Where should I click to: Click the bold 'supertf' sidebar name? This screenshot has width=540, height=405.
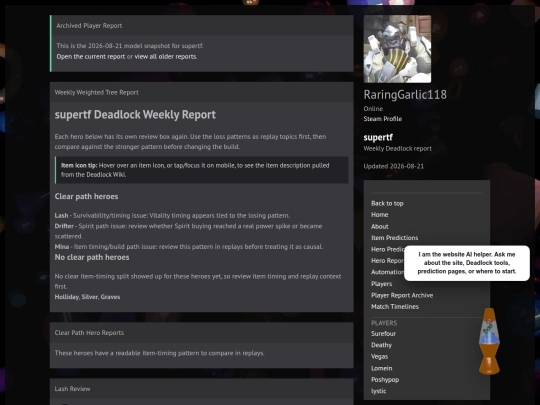378,137
